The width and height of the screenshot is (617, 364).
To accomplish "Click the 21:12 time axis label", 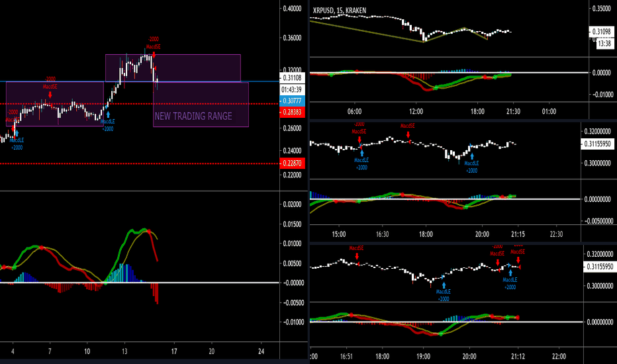I will [518, 356].
